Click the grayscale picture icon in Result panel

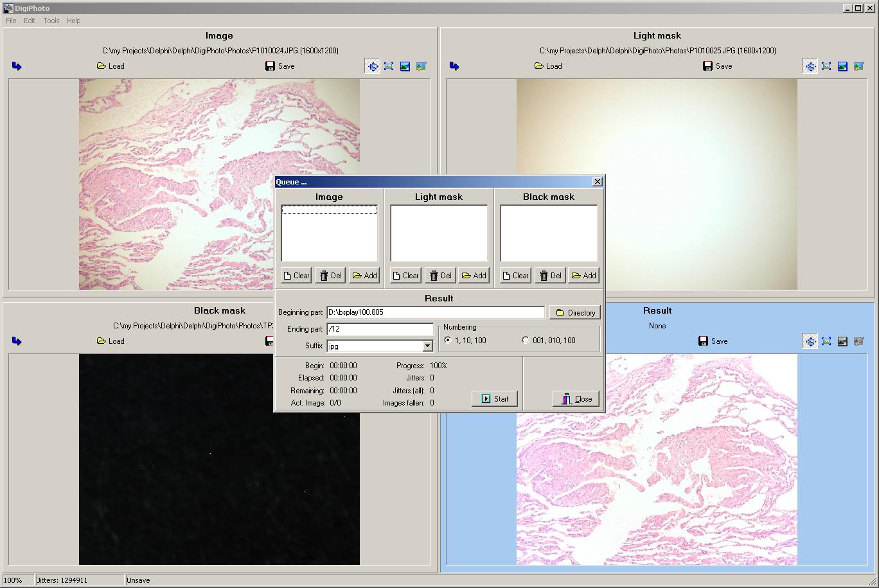pos(842,341)
